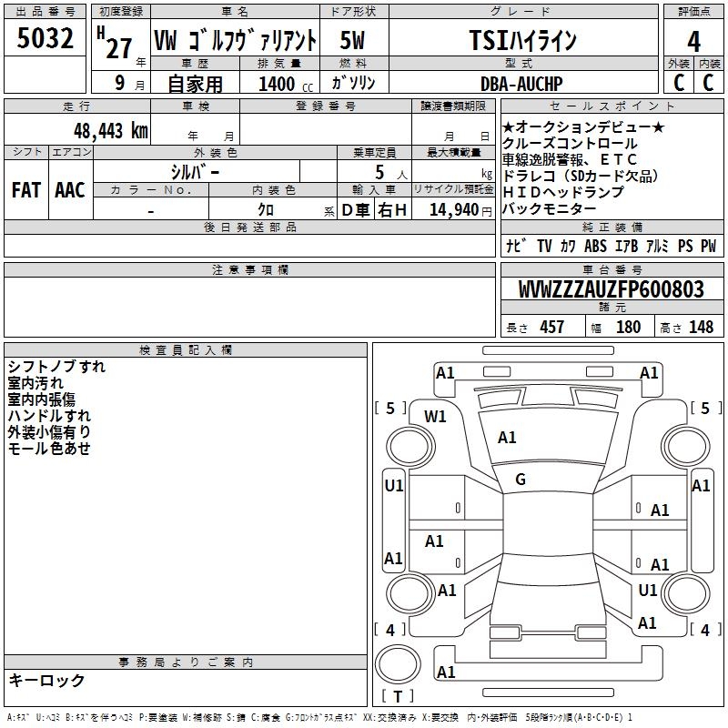The width and height of the screenshot is (728, 728).
Task: Click inspector note ハンドルすれ
Action: [49, 416]
